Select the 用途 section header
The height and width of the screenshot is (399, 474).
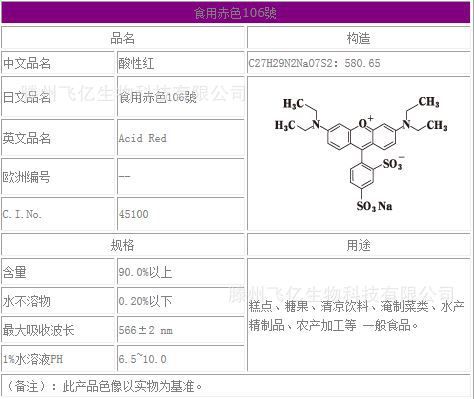click(359, 245)
